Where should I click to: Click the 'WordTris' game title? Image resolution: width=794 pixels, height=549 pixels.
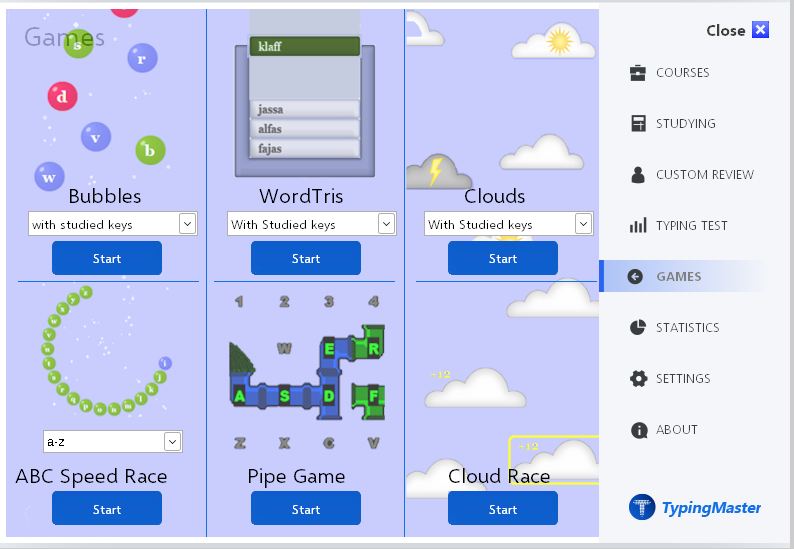pos(301,196)
